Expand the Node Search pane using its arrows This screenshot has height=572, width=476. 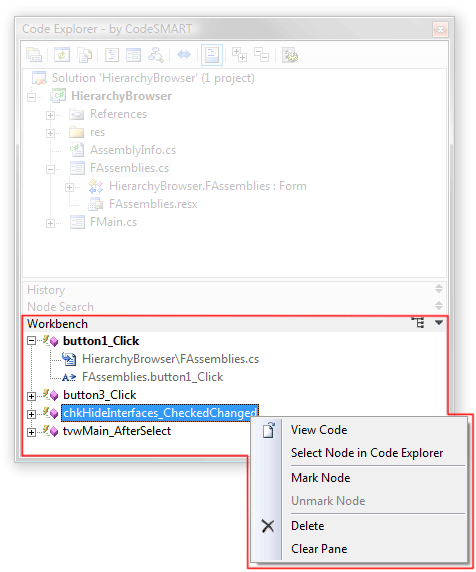(x=439, y=305)
